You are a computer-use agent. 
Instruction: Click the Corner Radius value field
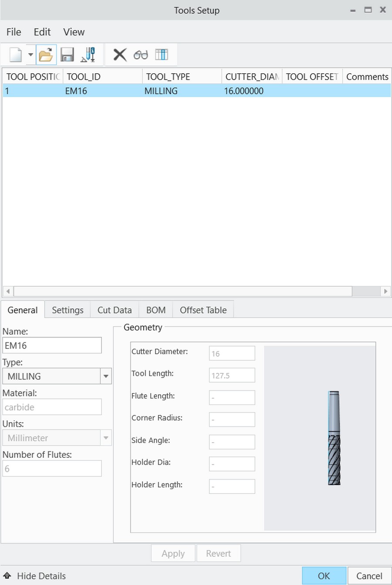coord(232,419)
